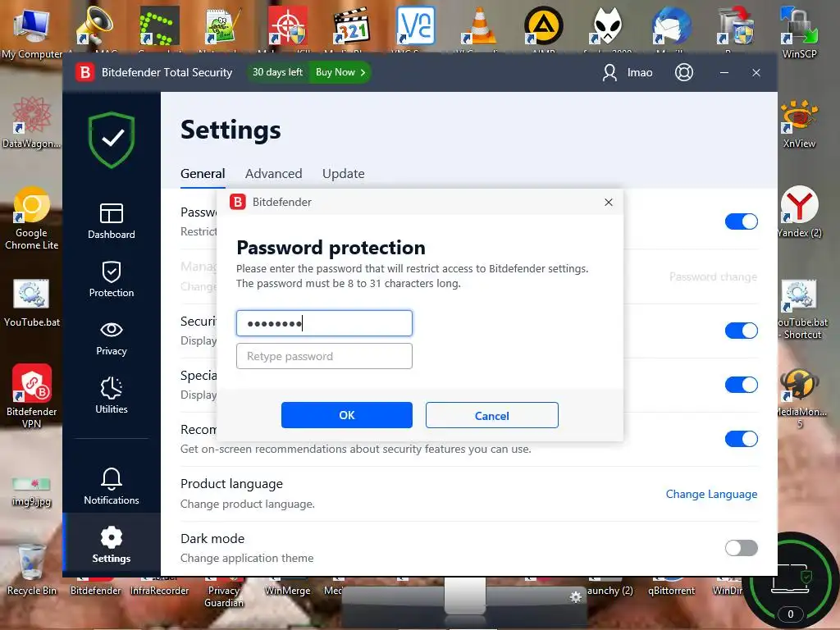Click the 30 days left badge
This screenshot has width=840, height=630.
(x=277, y=72)
